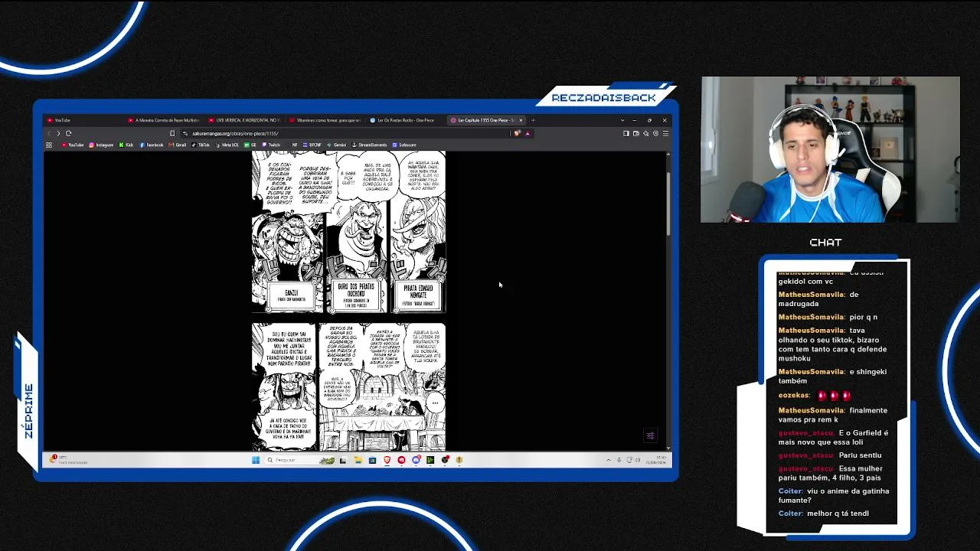Open the Brave Shields lion icon
The image size is (980, 551).
pyautogui.click(x=518, y=133)
